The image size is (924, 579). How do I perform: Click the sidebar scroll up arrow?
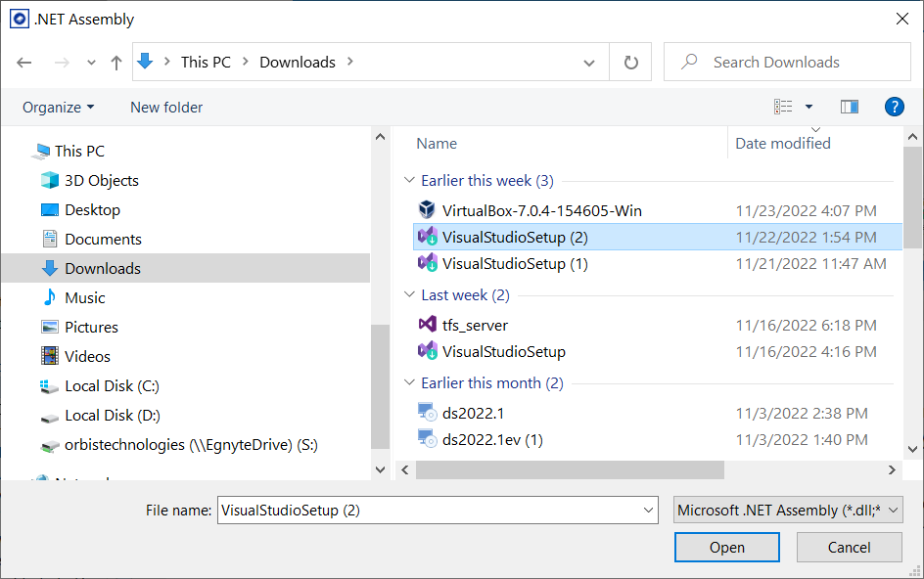(380, 137)
